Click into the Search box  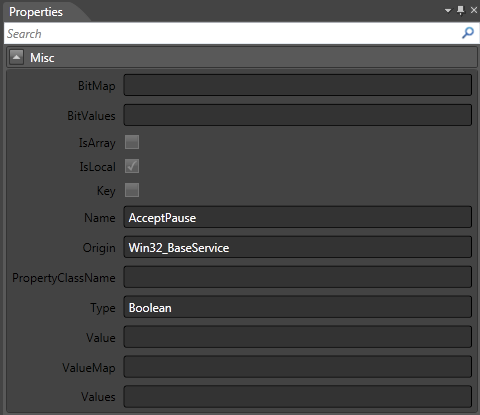click(x=233, y=33)
